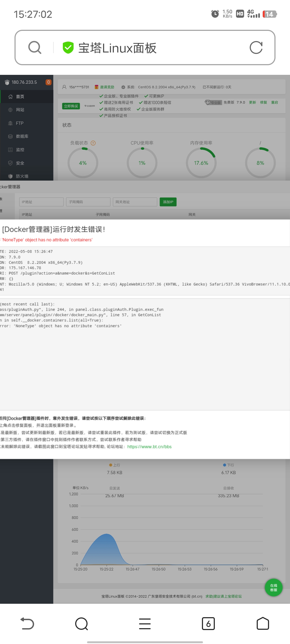Open FTP in the sidebar
This screenshot has width=290, height=644.
(27, 123)
